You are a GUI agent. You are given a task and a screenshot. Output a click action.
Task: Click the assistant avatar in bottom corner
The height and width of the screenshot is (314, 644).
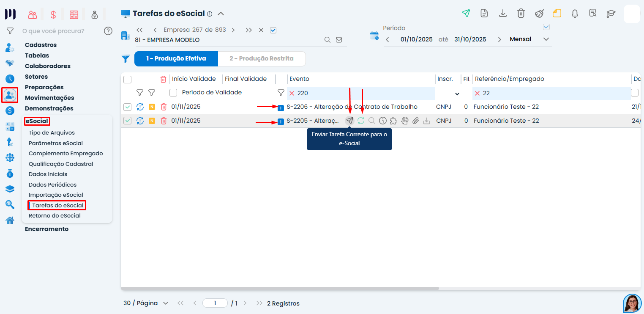click(x=632, y=303)
